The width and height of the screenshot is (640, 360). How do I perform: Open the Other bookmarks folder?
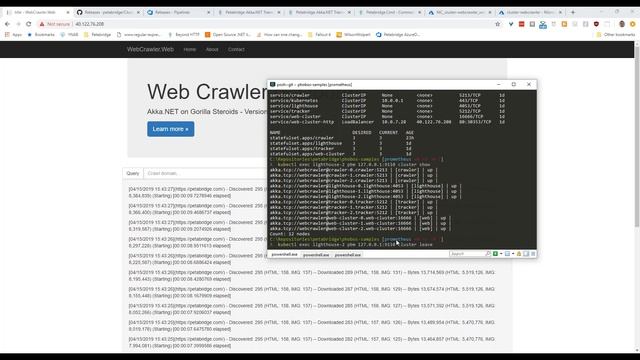pos(616,35)
